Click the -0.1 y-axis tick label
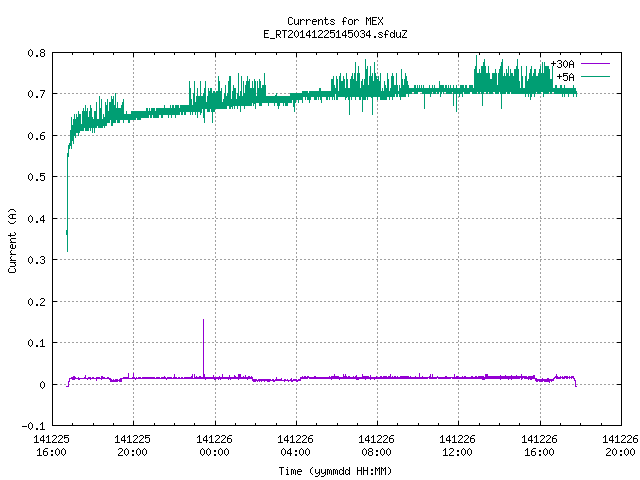The image size is (640, 480). pyautogui.click(x=33, y=426)
